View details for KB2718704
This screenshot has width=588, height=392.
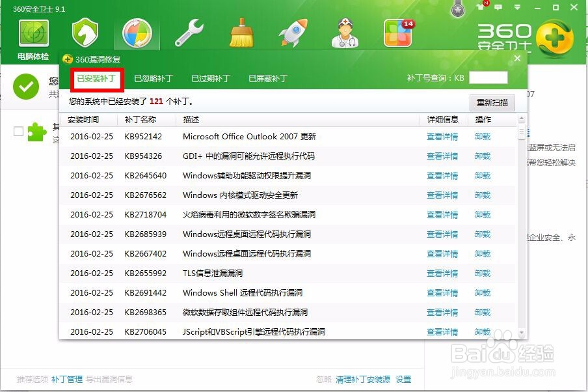442,215
